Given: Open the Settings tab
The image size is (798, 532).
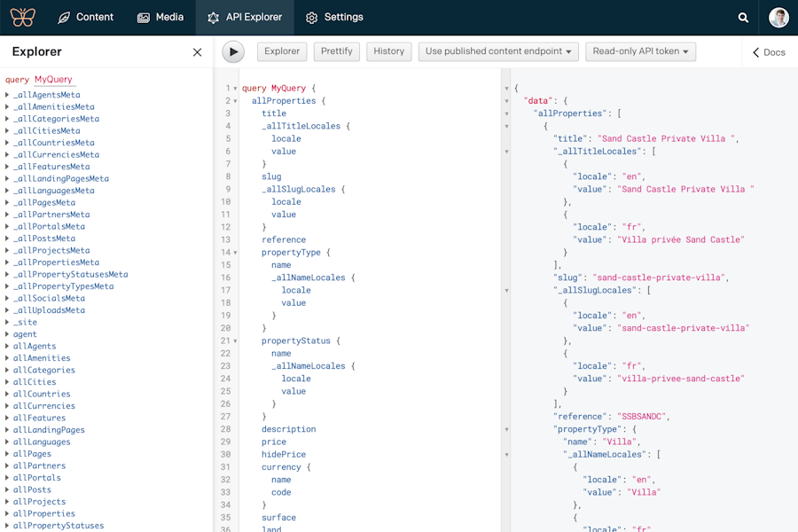Looking at the screenshot, I should (x=334, y=17).
